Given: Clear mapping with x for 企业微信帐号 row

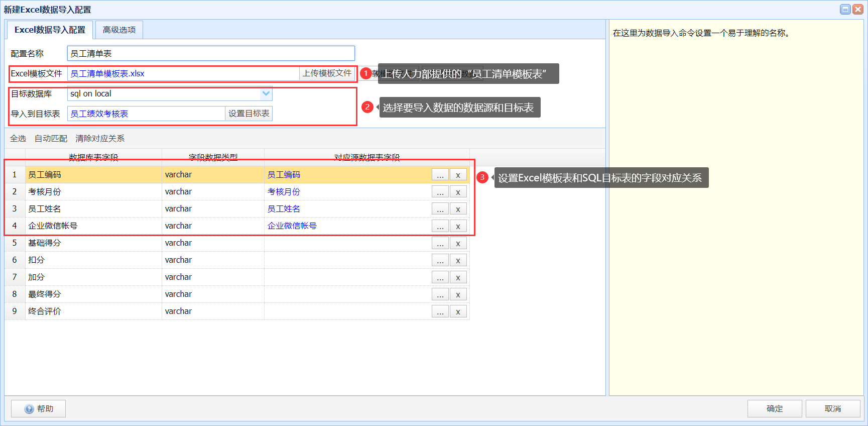Looking at the screenshot, I should pyautogui.click(x=458, y=226).
